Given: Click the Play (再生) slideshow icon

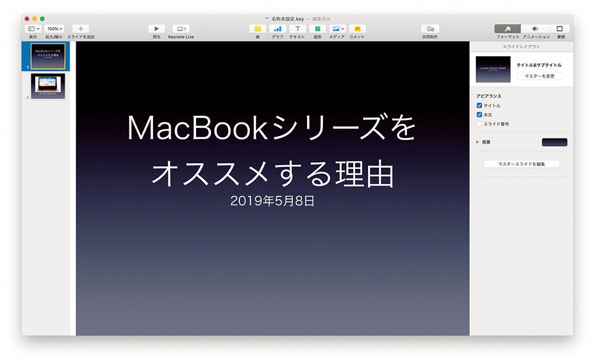Looking at the screenshot, I should coord(157,29).
